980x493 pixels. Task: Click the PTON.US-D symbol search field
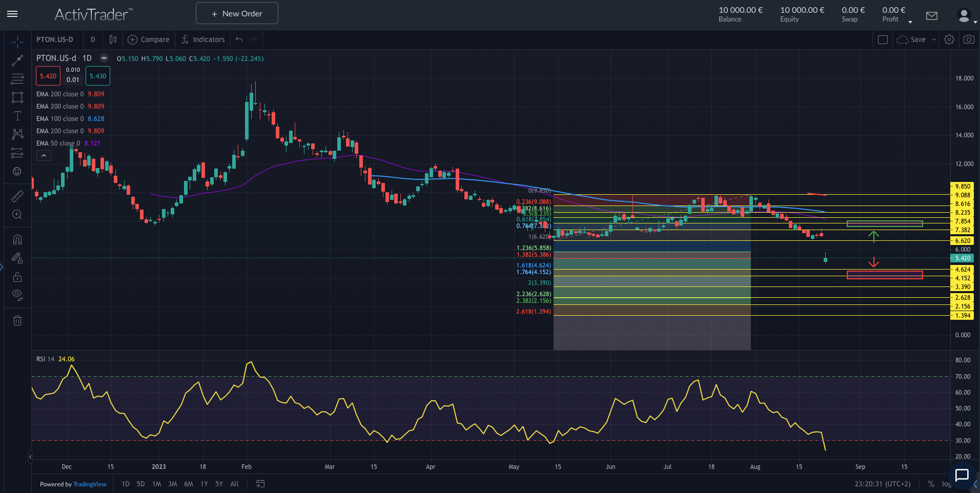click(x=55, y=39)
